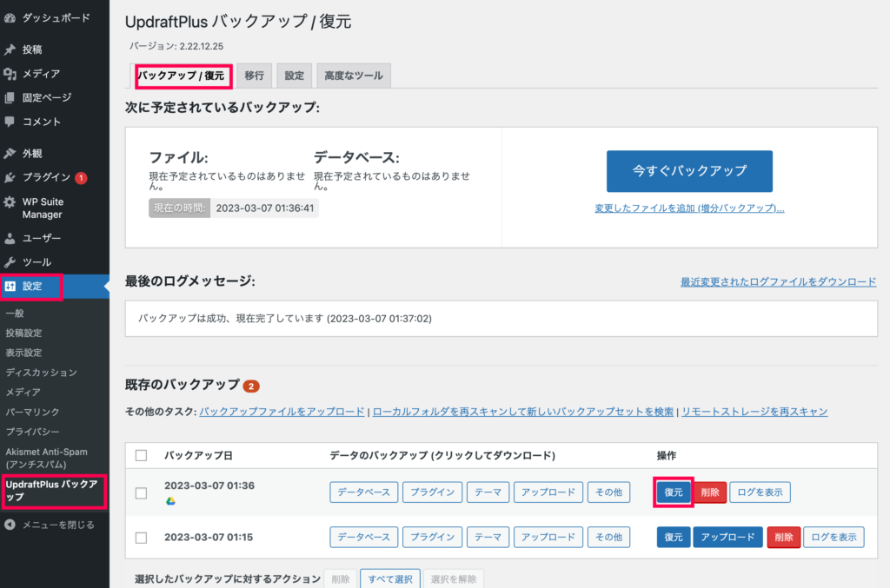Click the pages icon next to 固定ページ
Viewport: 890px width, 588px height.
tap(10, 97)
